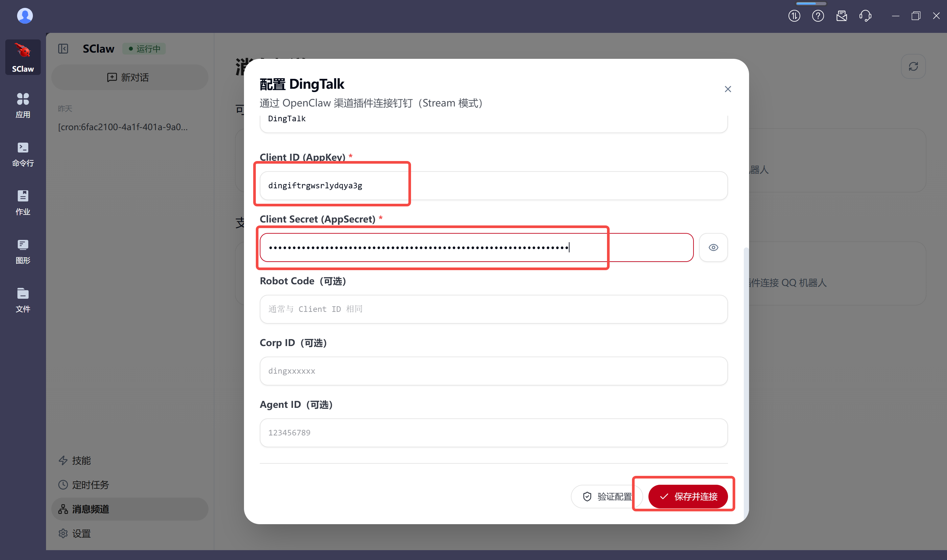
Task: Close the DingTalk configuration dialog
Action: tap(728, 89)
